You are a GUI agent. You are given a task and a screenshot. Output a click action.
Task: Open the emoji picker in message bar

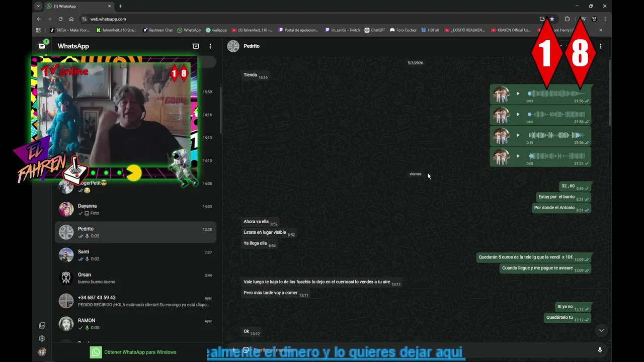[x=246, y=350]
